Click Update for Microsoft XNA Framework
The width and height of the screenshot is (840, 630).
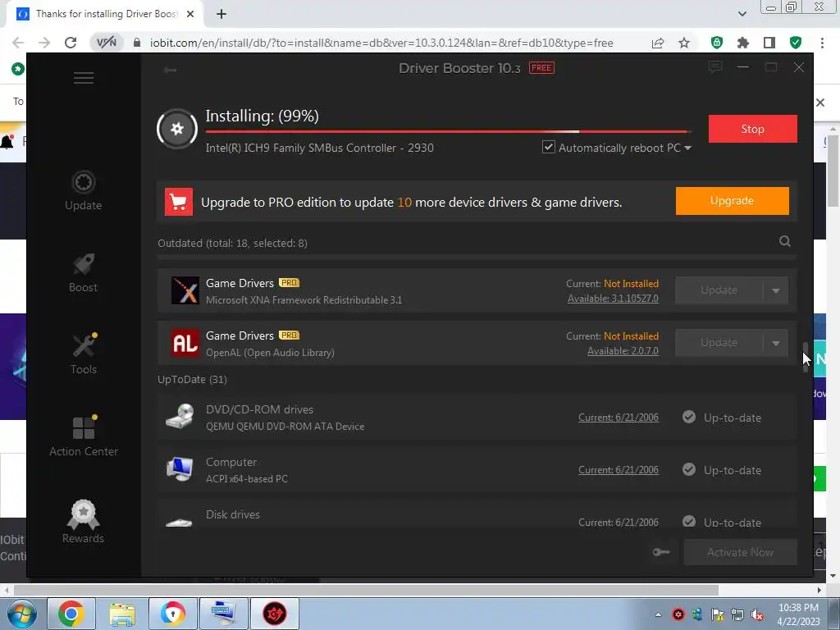[719, 290]
